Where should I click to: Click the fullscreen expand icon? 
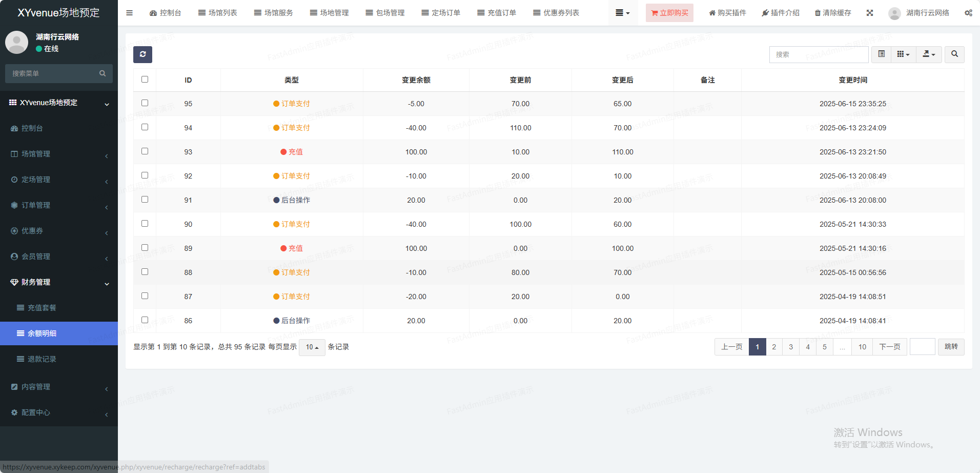click(870, 13)
